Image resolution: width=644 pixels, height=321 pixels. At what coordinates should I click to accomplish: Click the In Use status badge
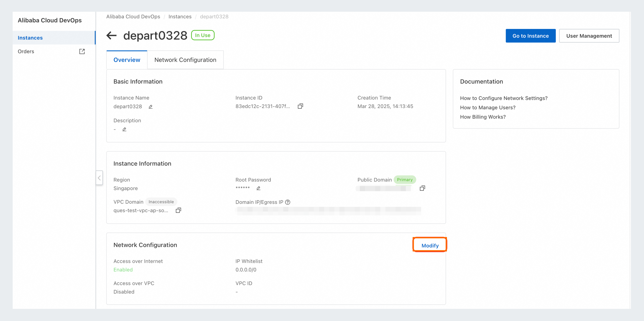click(x=202, y=35)
